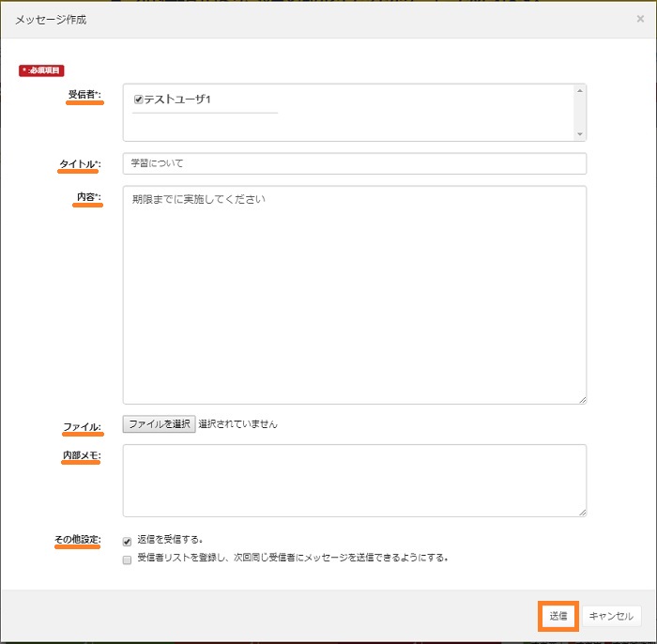Viewport: 657px width, 644px height.
Task: Click the キャンセル button
Action: coord(611,616)
